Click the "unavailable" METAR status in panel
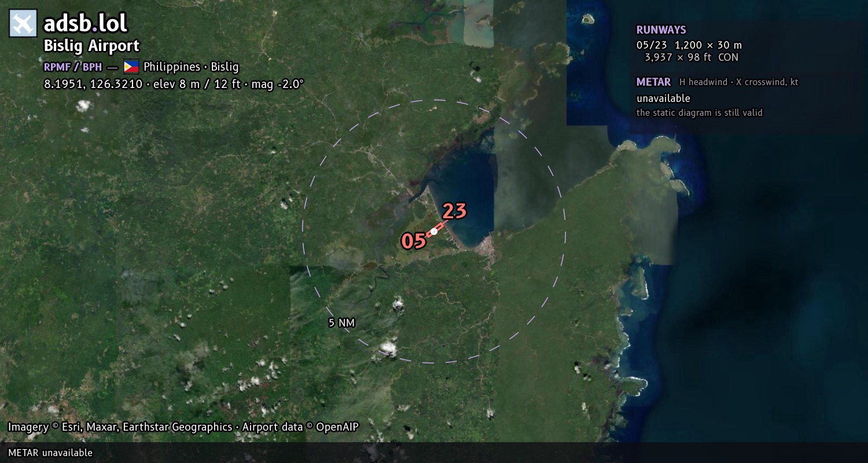This screenshot has height=463, width=868. [663, 98]
